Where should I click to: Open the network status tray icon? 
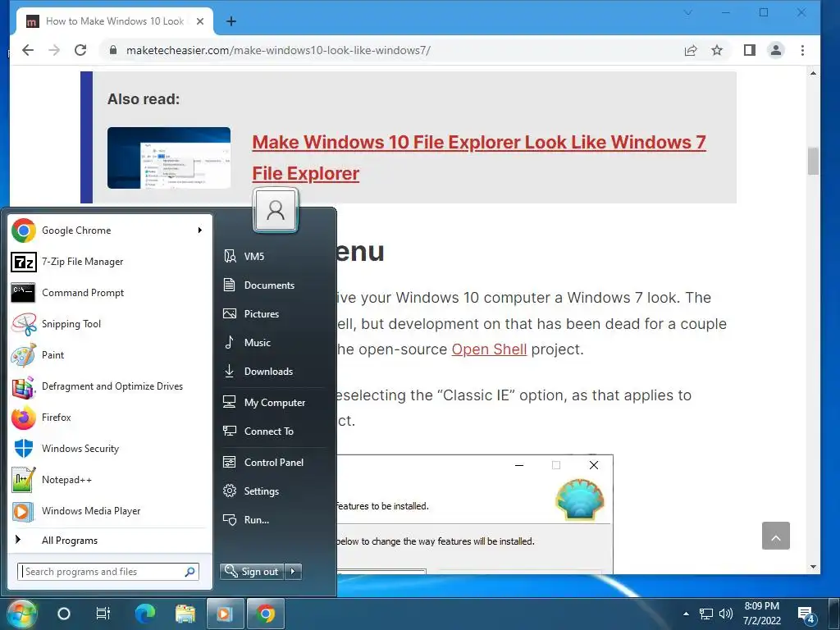pyautogui.click(x=706, y=614)
